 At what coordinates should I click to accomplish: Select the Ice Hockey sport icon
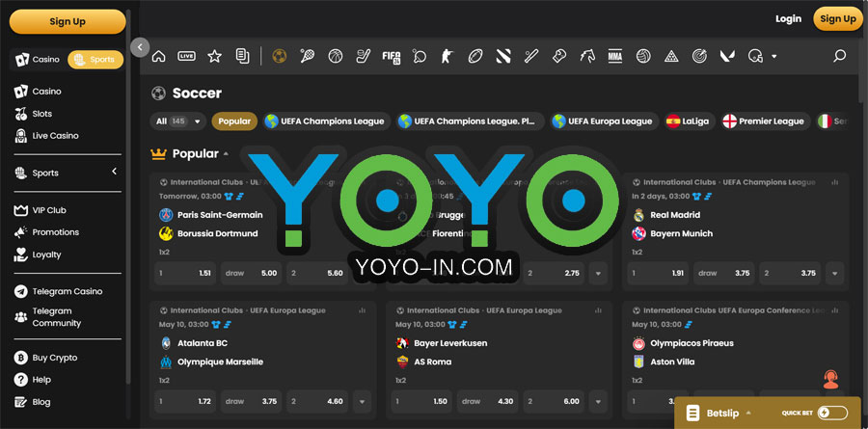click(x=364, y=56)
